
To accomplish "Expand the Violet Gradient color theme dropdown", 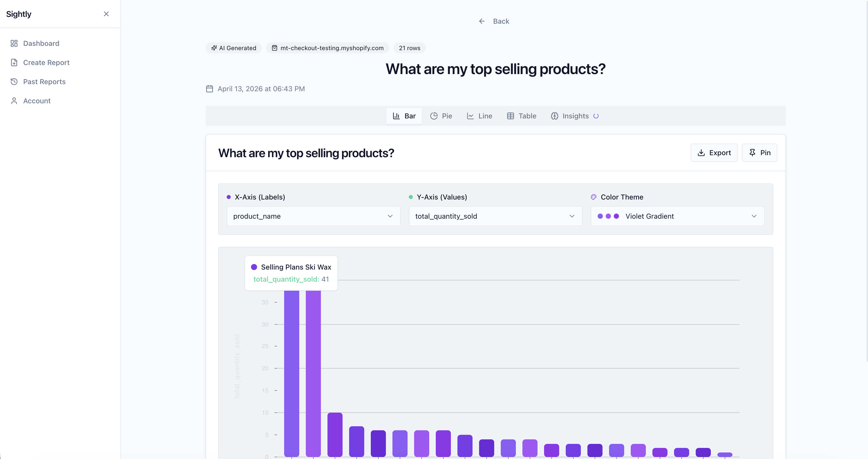I will click(754, 216).
